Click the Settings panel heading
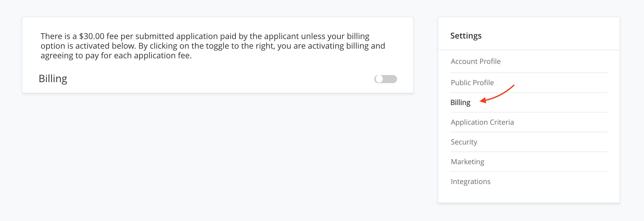This screenshot has height=221, width=644. click(466, 36)
